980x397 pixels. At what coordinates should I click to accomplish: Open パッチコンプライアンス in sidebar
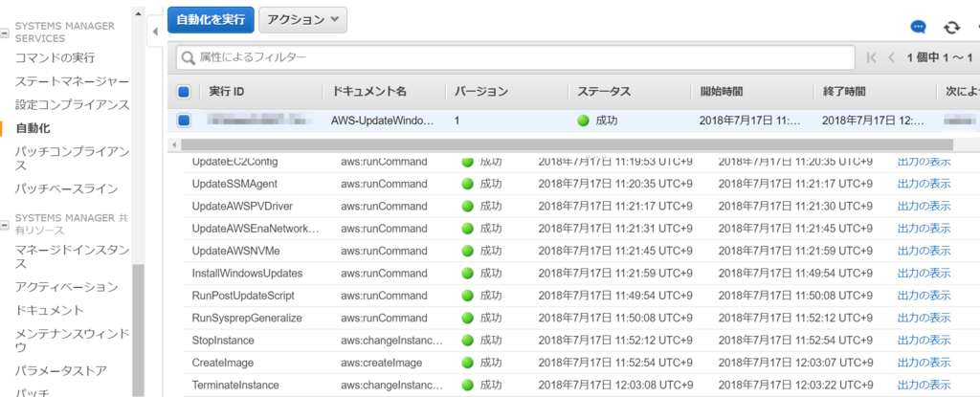[73, 158]
